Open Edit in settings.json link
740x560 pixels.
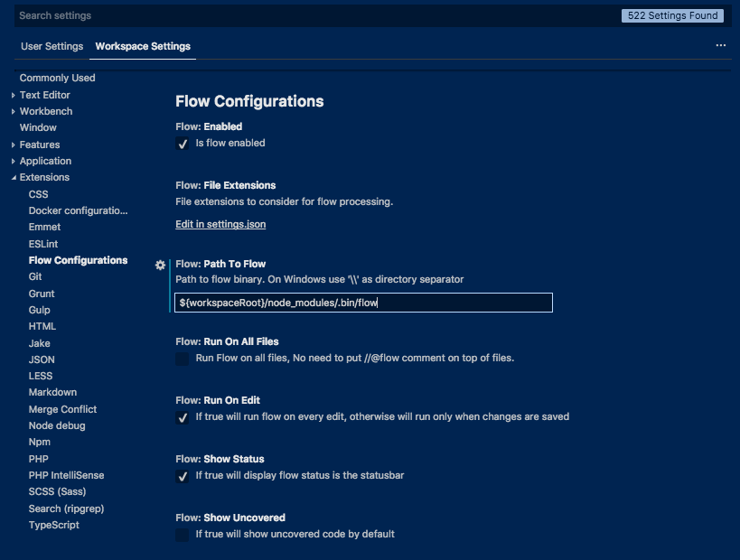220,224
